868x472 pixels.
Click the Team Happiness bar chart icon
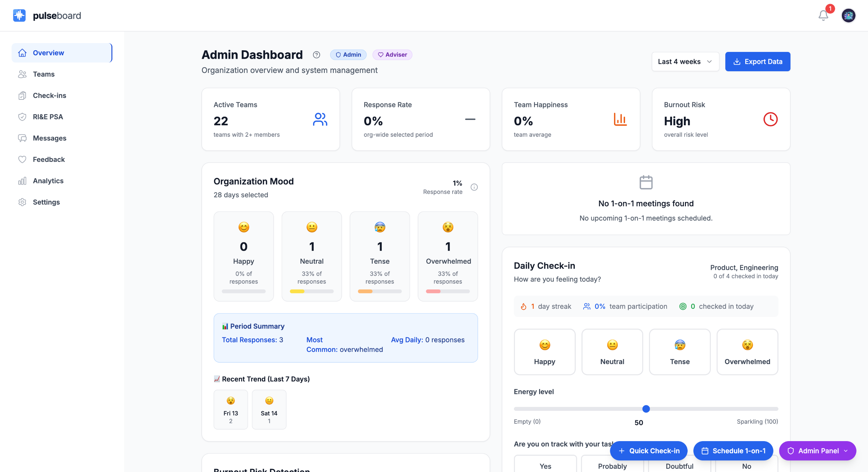(x=620, y=119)
